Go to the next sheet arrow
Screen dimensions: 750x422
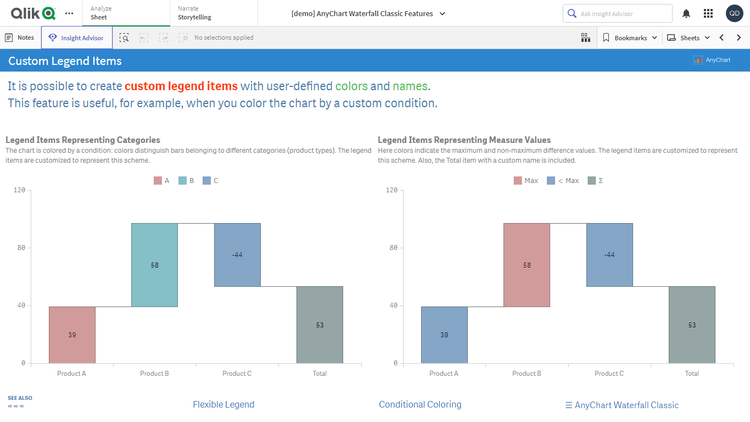[x=738, y=37]
